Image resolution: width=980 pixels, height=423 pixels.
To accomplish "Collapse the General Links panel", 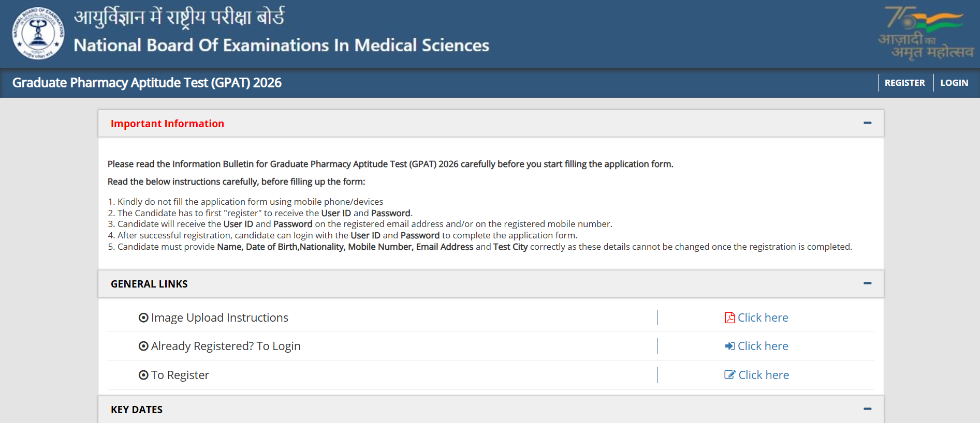I will click(867, 283).
